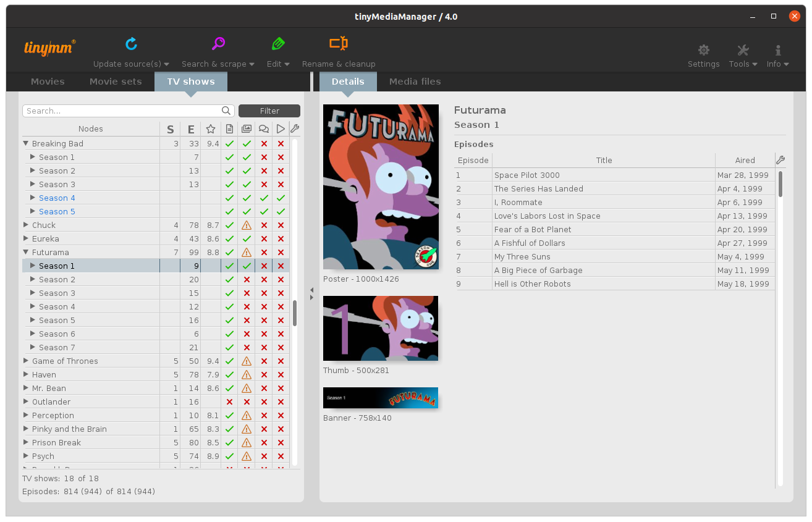
Task: Open Settings via the gear icon
Action: tap(703, 51)
